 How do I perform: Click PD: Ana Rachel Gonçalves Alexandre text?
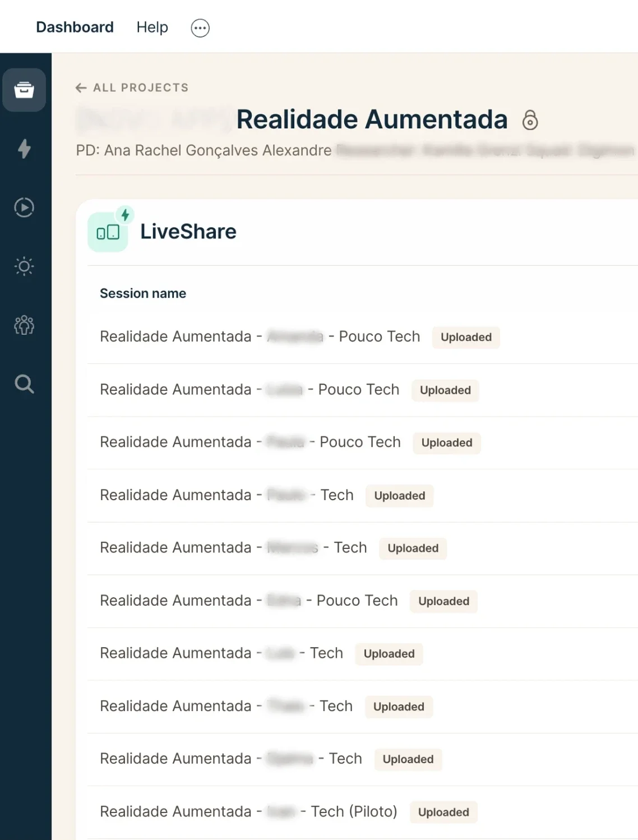pos(204,151)
